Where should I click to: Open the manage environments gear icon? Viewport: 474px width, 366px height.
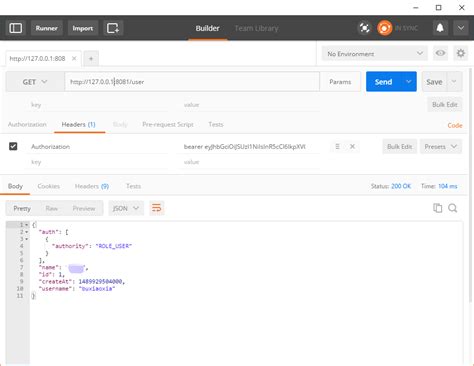[x=461, y=53]
